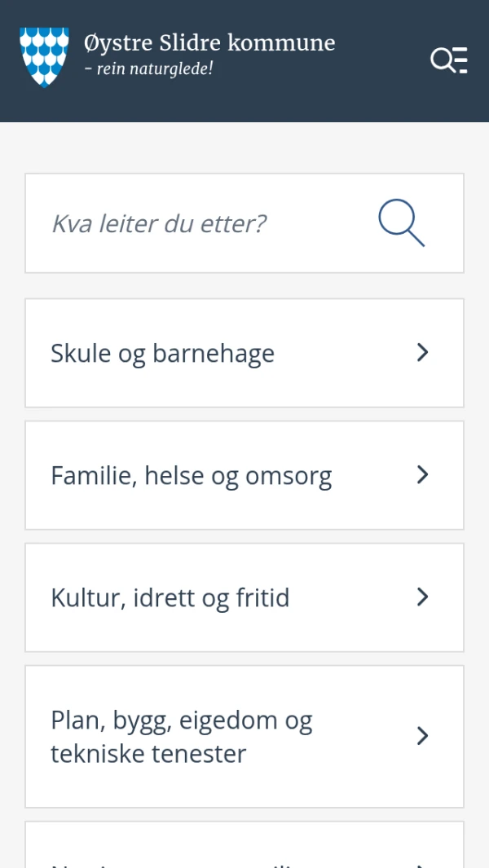489x868 pixels.
Task: Click the Øystre Slidre kommune site title
Action: coord(206,43)
